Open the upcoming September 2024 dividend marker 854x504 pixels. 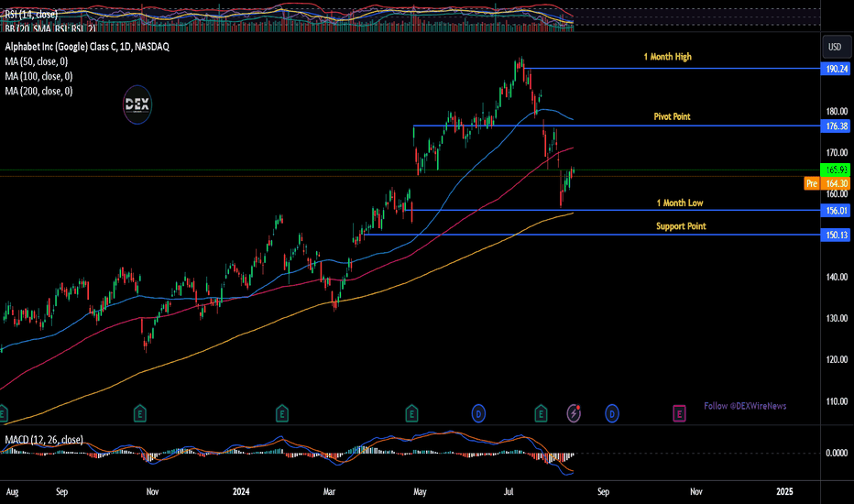tap(611, 413)
